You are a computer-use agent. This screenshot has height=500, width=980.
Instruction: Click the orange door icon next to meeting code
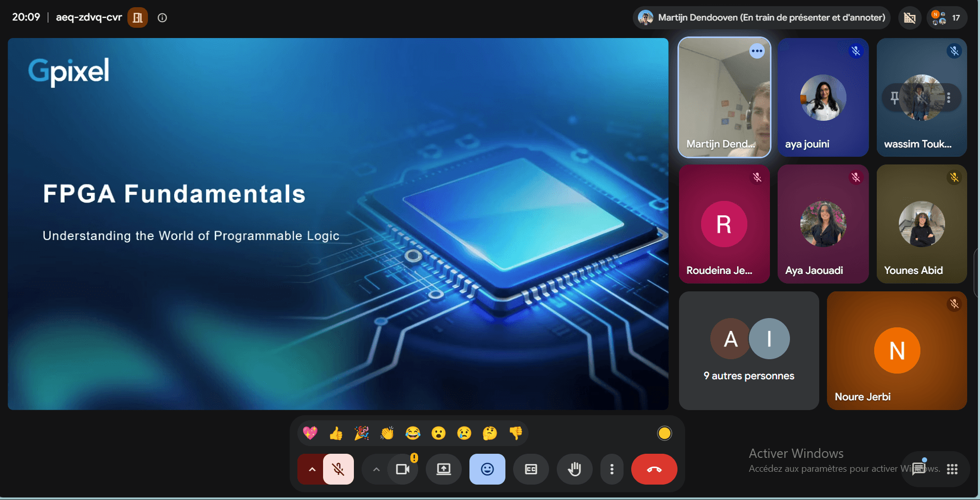point(138,17)
